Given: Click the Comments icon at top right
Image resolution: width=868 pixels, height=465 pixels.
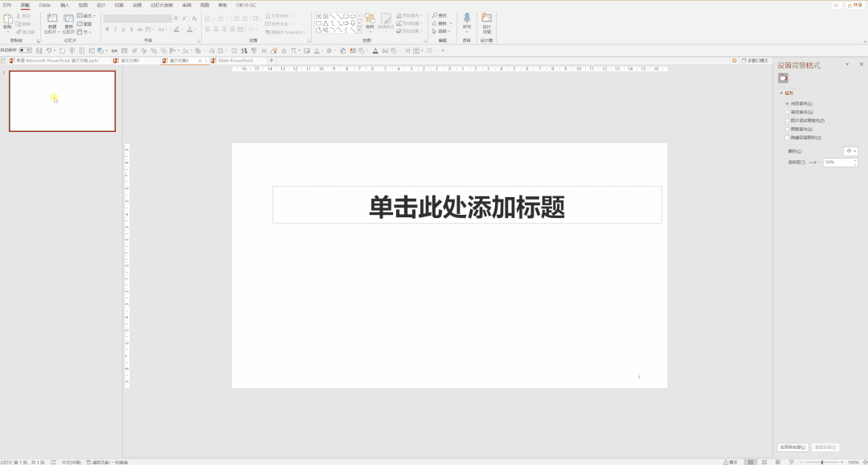Looking at the screenshot, I should [x=837, y=5].
